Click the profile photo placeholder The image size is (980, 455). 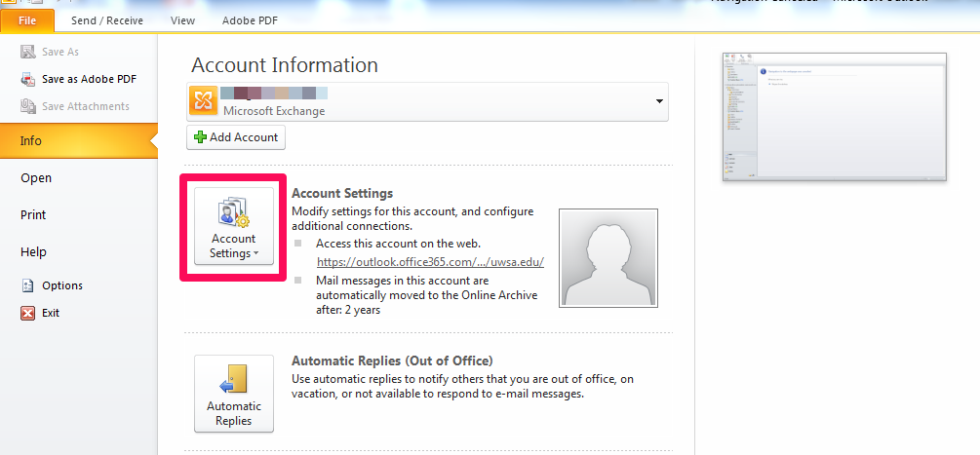pos(608,258)
